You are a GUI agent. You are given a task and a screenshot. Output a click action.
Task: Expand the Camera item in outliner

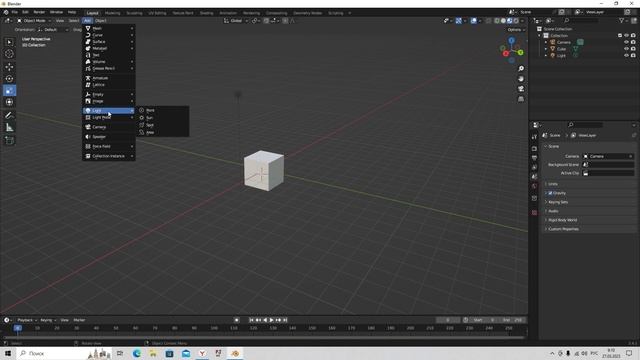[546, 42]
